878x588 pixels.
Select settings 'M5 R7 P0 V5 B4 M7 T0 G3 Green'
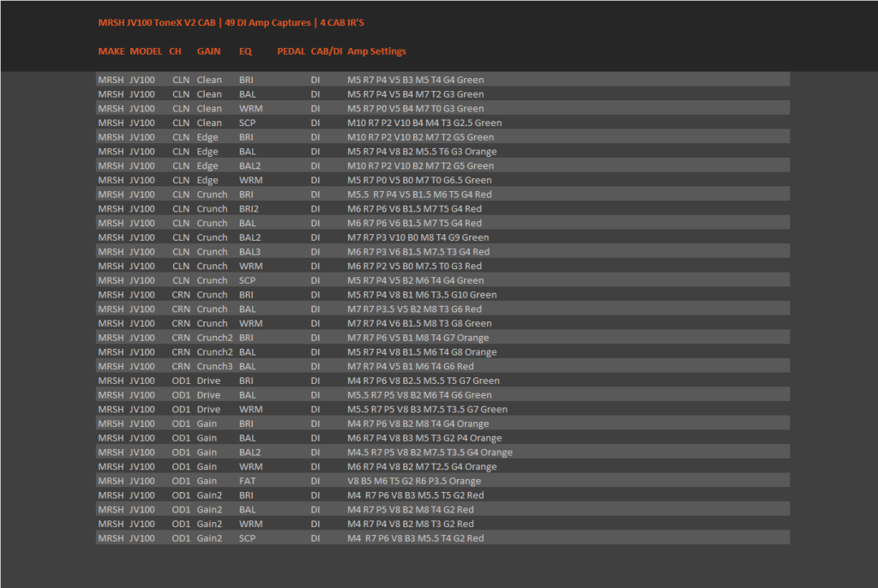point(416,109)
